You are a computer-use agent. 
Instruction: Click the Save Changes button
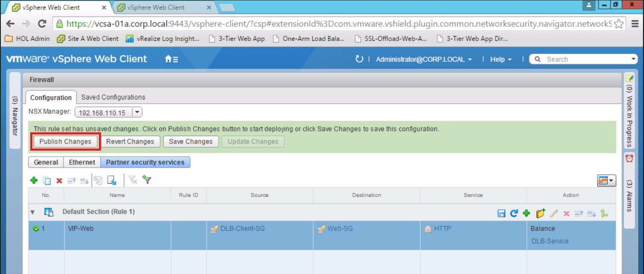click(x=191, y=142)
